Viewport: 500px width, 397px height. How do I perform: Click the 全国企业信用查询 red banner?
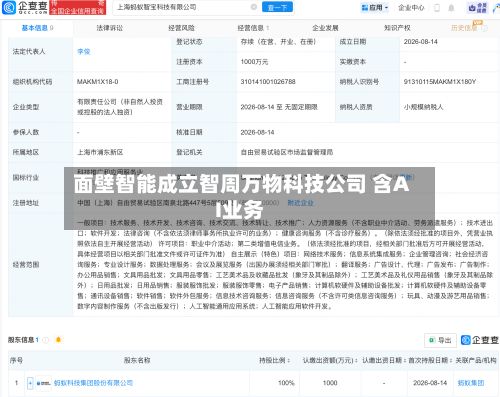click(x=78, y=7)
